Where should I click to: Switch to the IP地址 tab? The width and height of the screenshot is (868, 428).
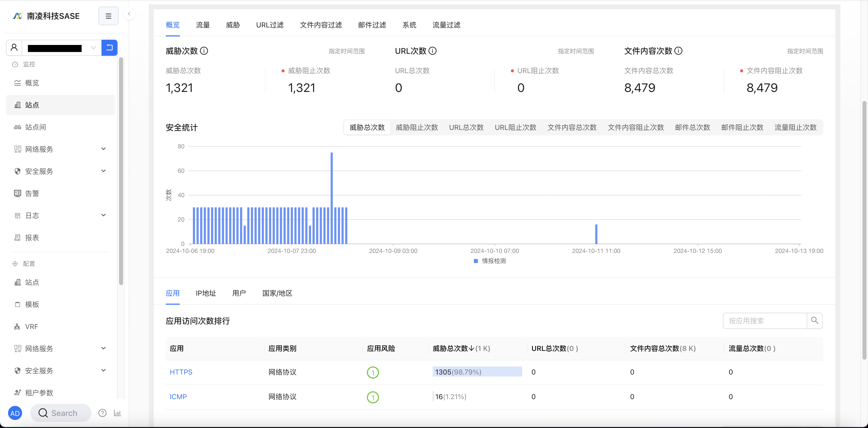(x=206, y=293)
